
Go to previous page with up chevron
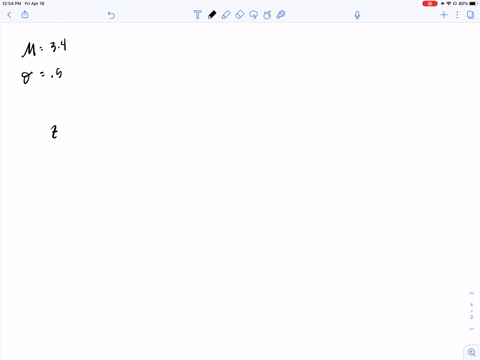(471, 293)
